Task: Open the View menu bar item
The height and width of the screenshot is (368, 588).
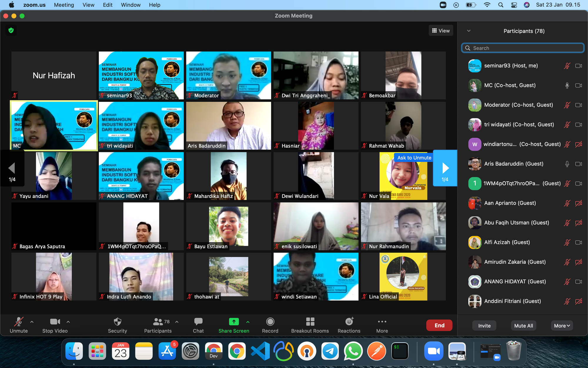Action: point(88,5)
